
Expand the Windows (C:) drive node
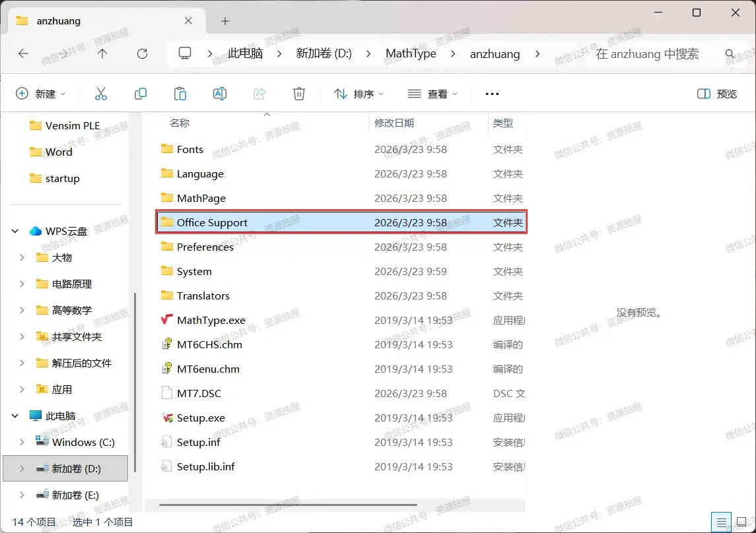click(x=22, y=442)
